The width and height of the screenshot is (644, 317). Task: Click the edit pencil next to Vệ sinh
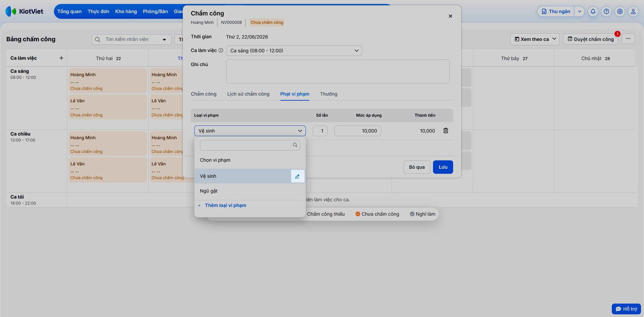pos(298,176)
